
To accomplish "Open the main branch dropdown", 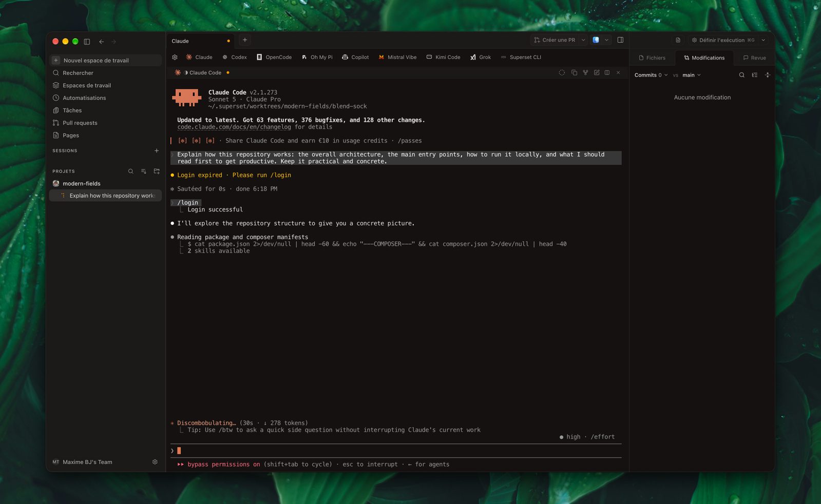I will click(692, 75).
